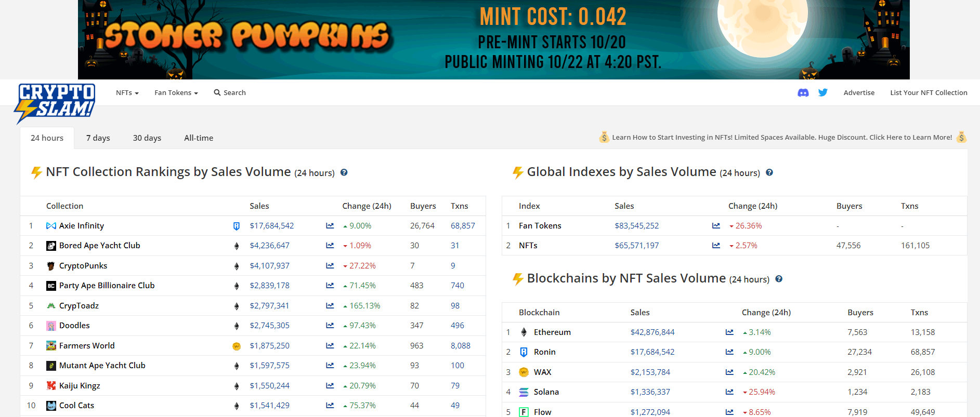The image size is (980, 417).
Task: Open the chart icon for Party Ape Billionaire Club
Action: coord(330,286)
